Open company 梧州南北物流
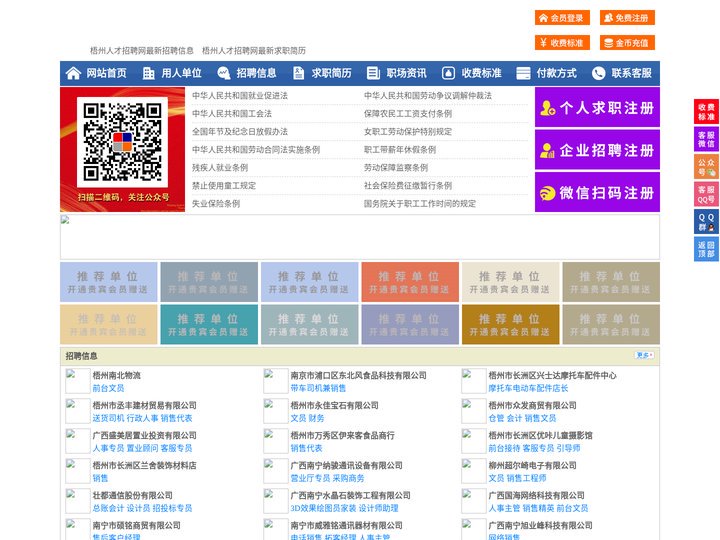 coord(117,375)
